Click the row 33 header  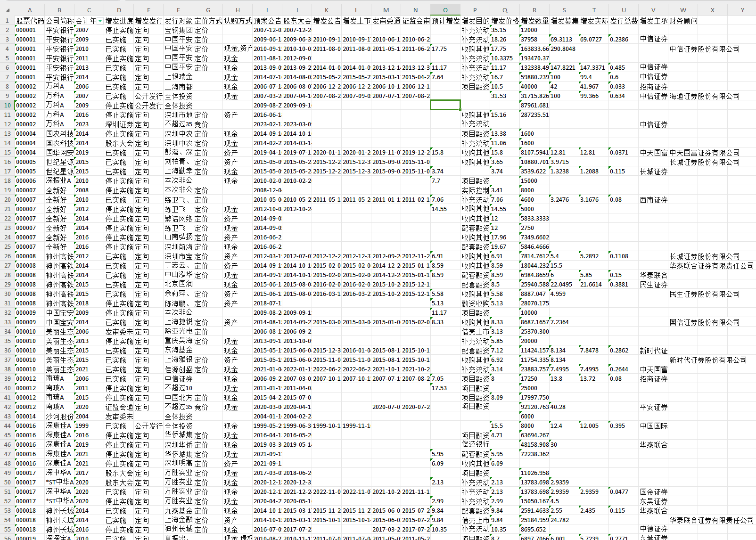(x=7, y=322)
